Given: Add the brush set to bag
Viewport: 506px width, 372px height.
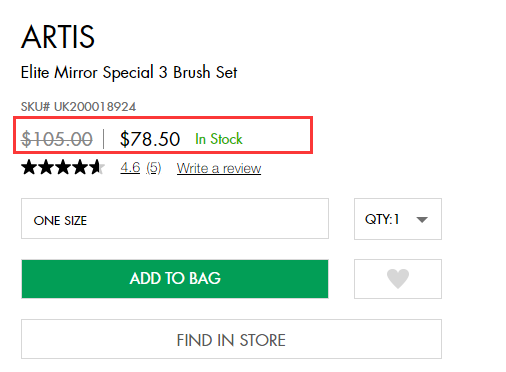Looking at the screenshot, I should point(175,279).
